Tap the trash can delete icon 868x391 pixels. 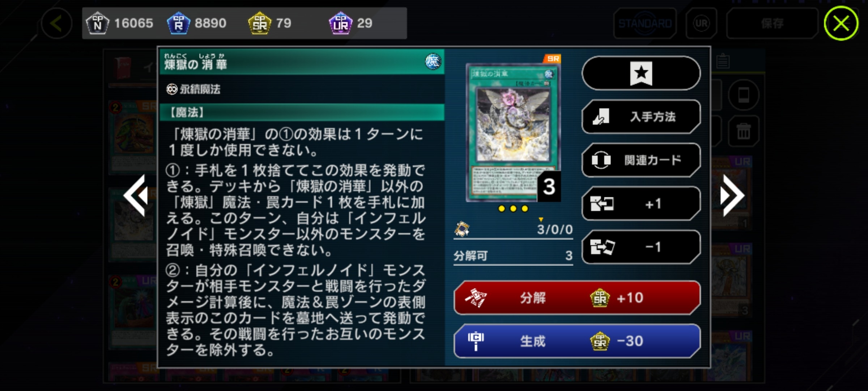pos(744,131)
